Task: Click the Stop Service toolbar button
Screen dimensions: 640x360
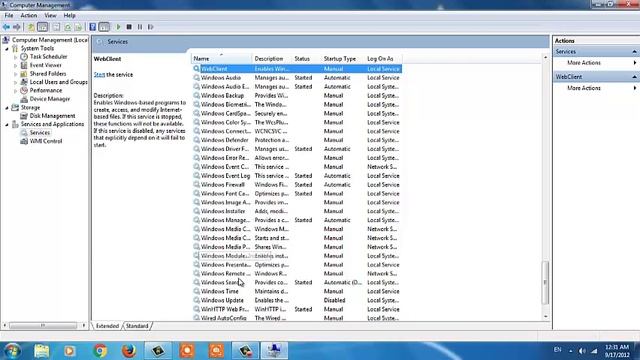Action: tap(129, 27)
